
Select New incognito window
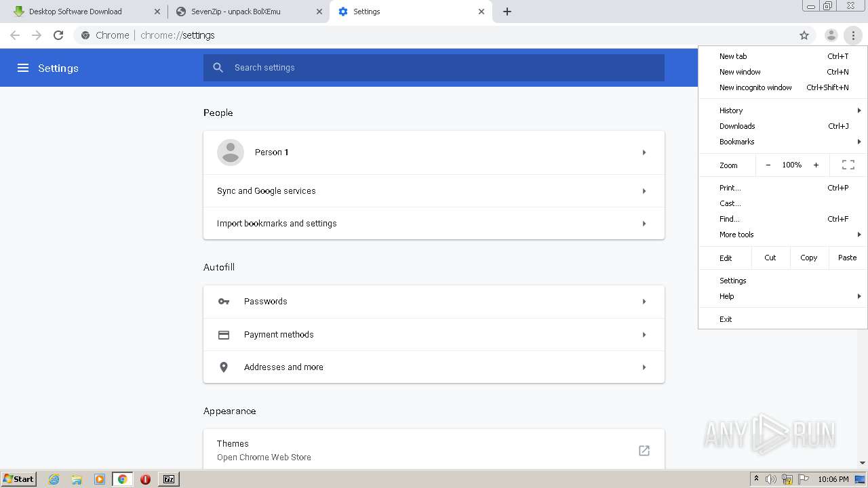[783, 87]
